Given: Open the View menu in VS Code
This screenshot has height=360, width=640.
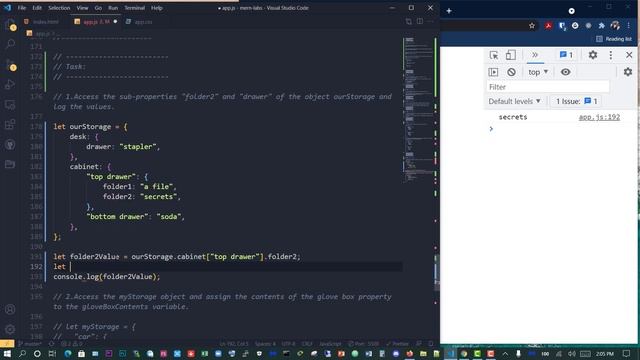Looking at the screenshot, I should (82, 8).
